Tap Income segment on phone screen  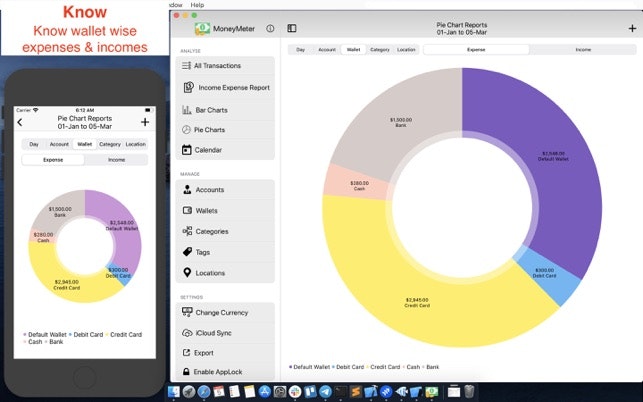[116, 160]
